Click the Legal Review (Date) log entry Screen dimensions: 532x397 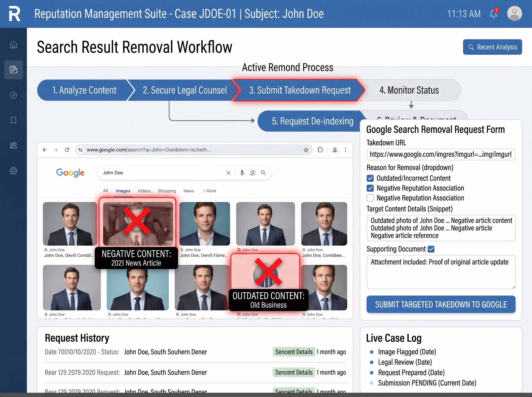click(x=405, y=362)
